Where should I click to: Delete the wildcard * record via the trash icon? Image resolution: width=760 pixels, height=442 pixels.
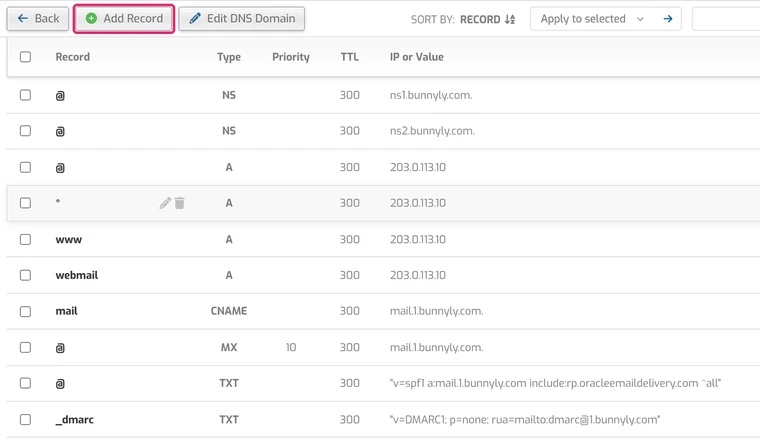[180, 203]
